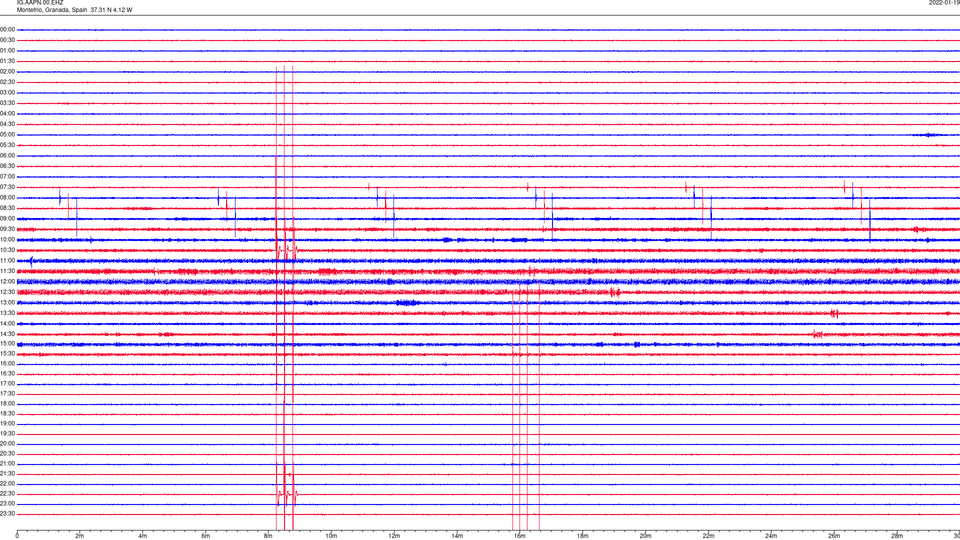960x540 pixels.
Task: Click the 05:00 trace time label
Action: [8, 135]
